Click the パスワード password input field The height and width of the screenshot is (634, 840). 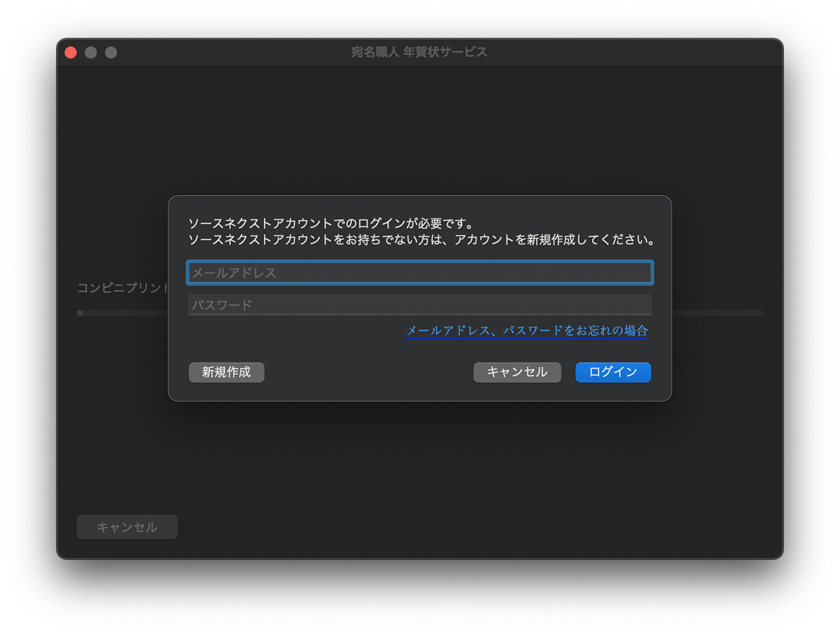(420, 304)
